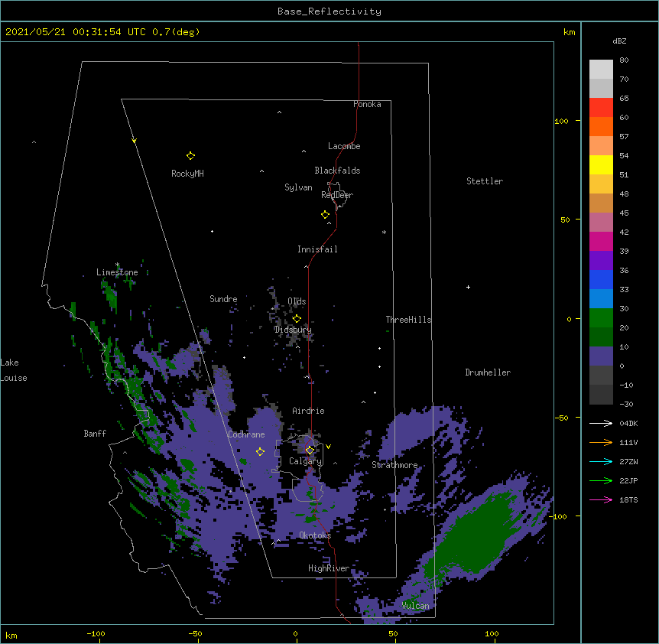Click the Base_Reflectivity title

coord(329,11)
